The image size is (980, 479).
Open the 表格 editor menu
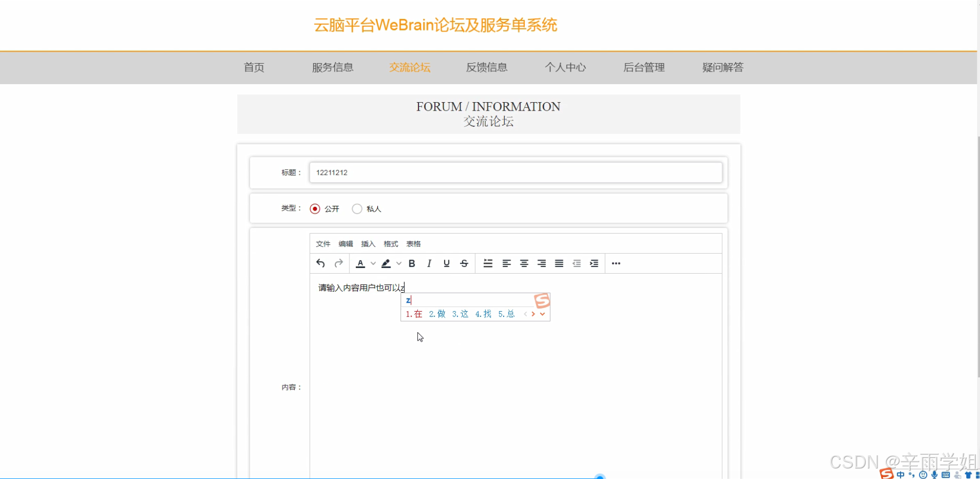pos(413,244)
